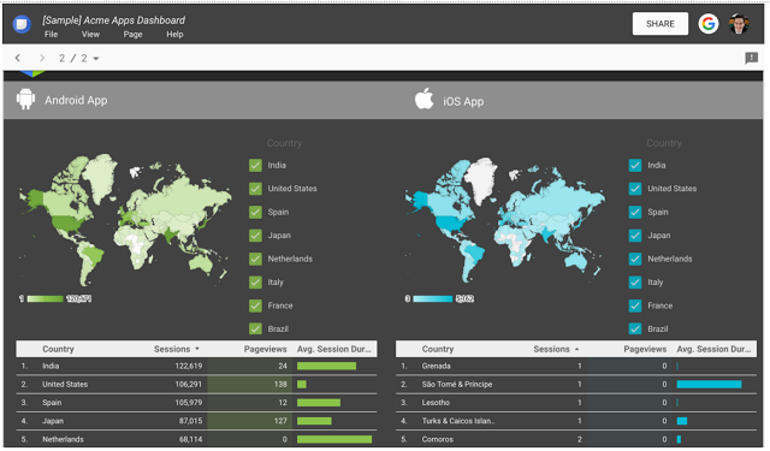770x451 pixels.
Task: Click the Android robot icon
Action: [x=26, y=99]
